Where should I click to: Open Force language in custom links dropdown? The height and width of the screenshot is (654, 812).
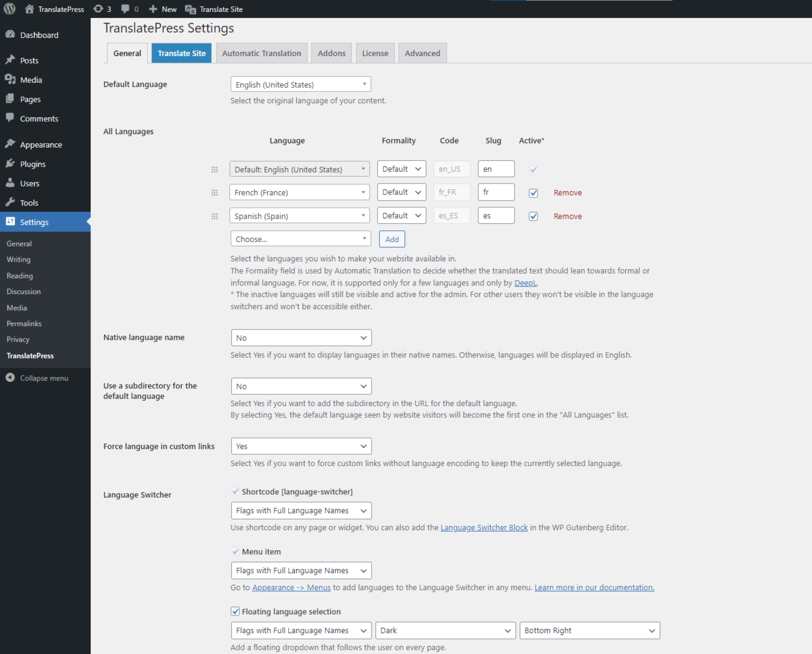click(x=301, y=446)
